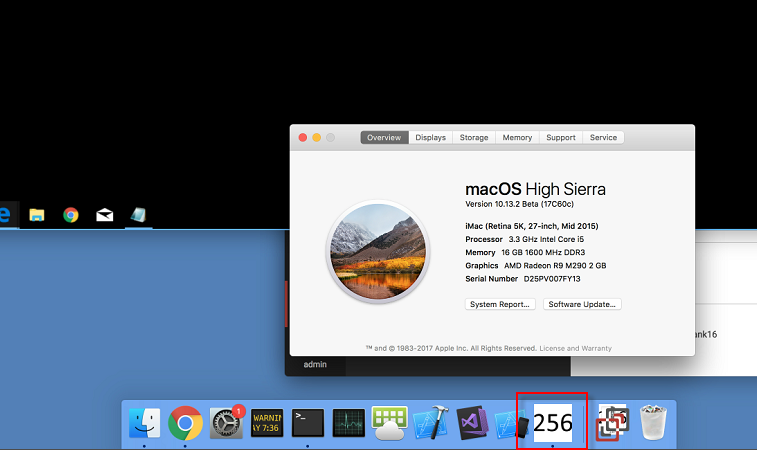The image size is (757, 450).
Task: Select the Overview tab
Action: click(384, 138)
